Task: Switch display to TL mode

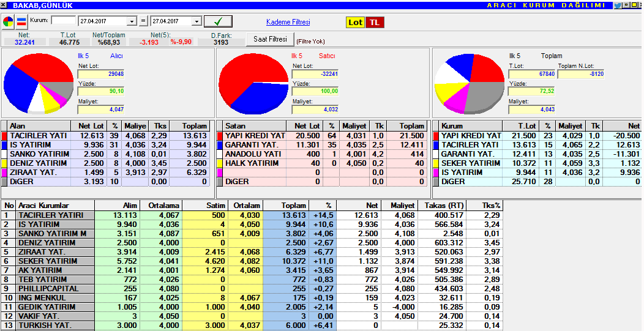Action: click(x=375, y=23)
